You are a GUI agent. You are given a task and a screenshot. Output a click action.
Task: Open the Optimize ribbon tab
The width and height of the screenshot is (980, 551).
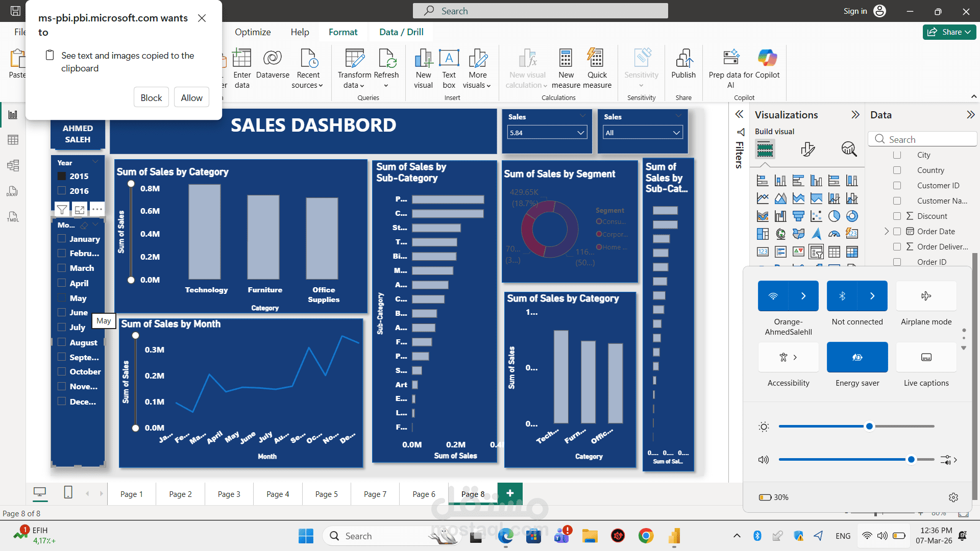tap(253, 32)
